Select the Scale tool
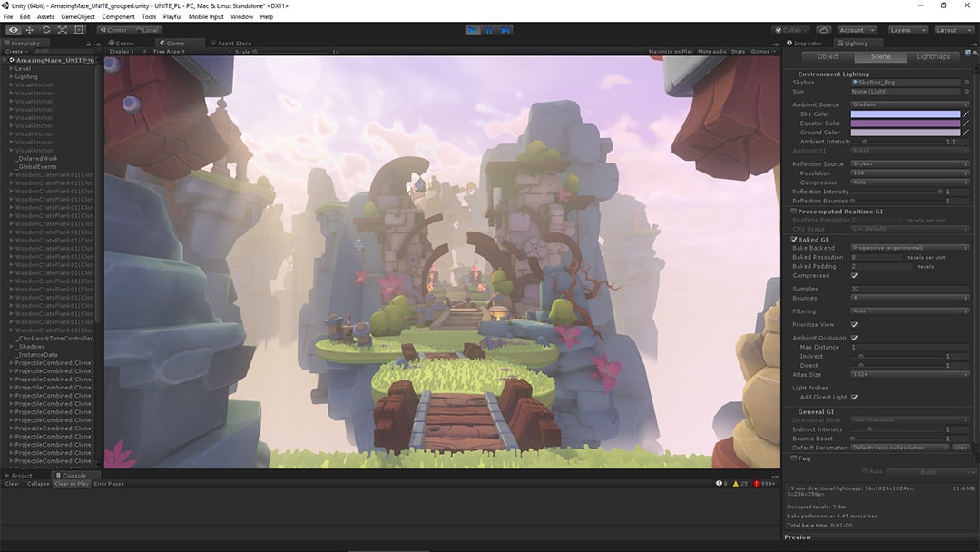 [63, 30]
